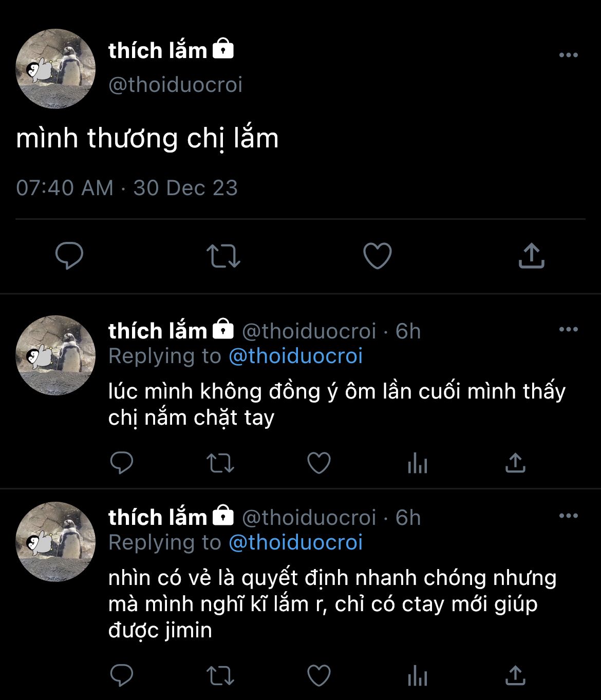601x700 pixels.
Task: Reply to the tweet mentioning jimin
Action: click(x=122, y=675)
